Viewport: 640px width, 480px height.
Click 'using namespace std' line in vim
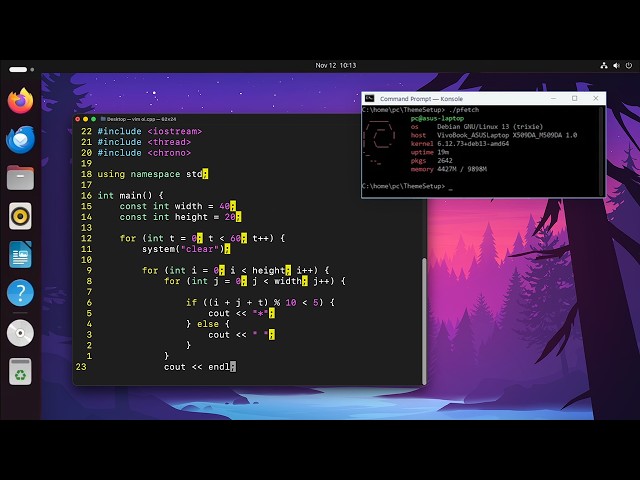(153, 174)
